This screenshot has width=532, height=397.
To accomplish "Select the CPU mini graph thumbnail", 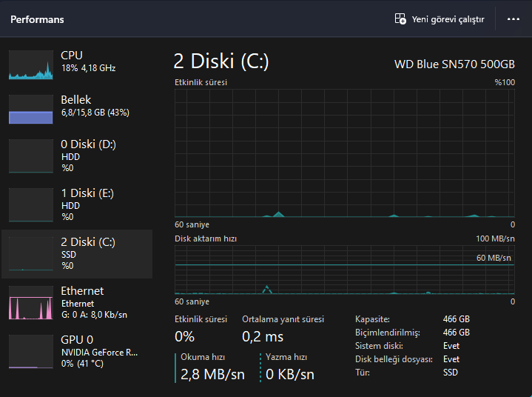I will (x=31, y=64).
